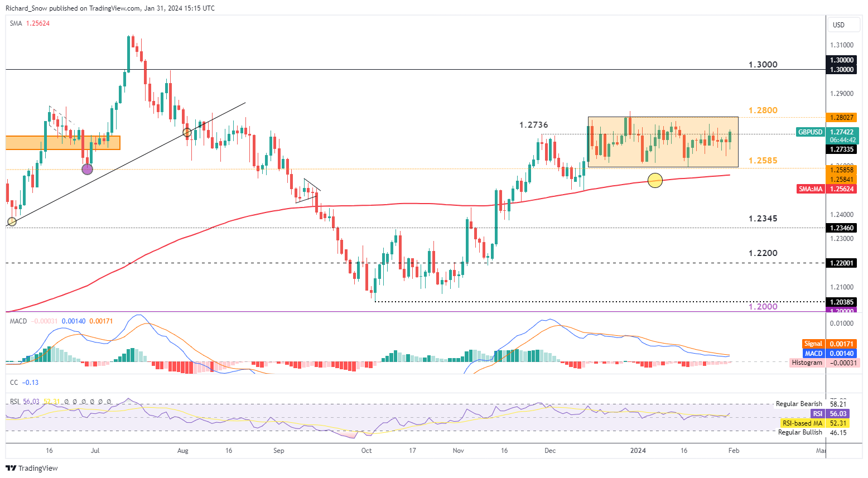Click the Feb label on time axis
This screenshot has height=478, width=868.
[734, 450]
